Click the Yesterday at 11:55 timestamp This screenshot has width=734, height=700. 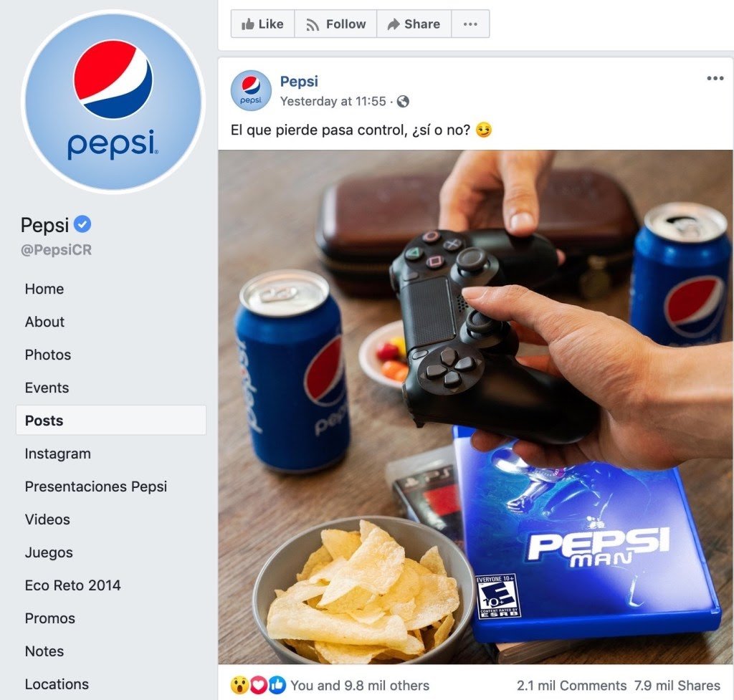click(333, 102)
